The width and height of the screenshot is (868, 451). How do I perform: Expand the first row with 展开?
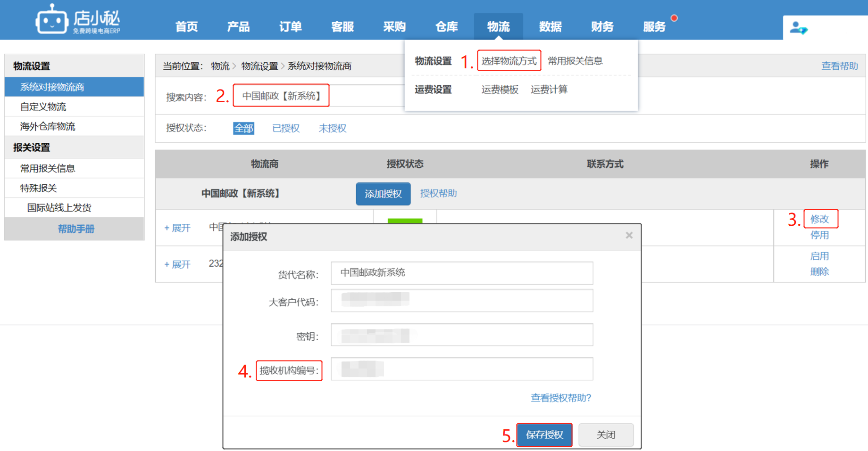pos(177,228)
